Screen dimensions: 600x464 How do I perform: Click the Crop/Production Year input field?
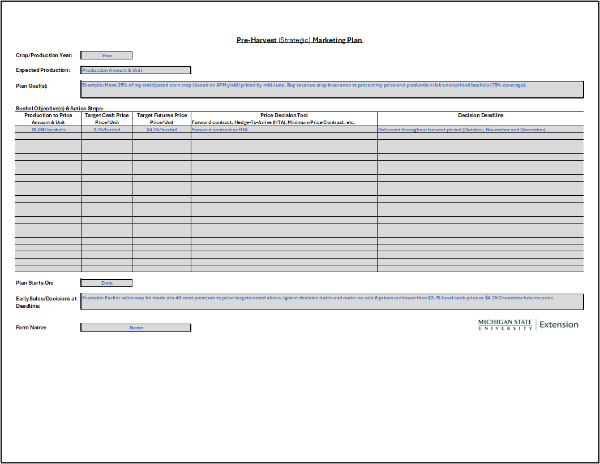point(106,55)
